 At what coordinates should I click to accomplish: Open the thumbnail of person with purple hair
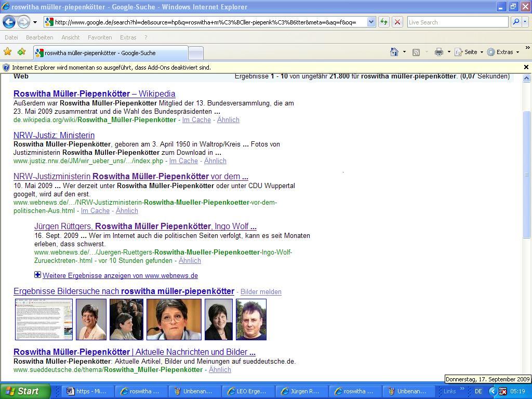coord(251,320)
